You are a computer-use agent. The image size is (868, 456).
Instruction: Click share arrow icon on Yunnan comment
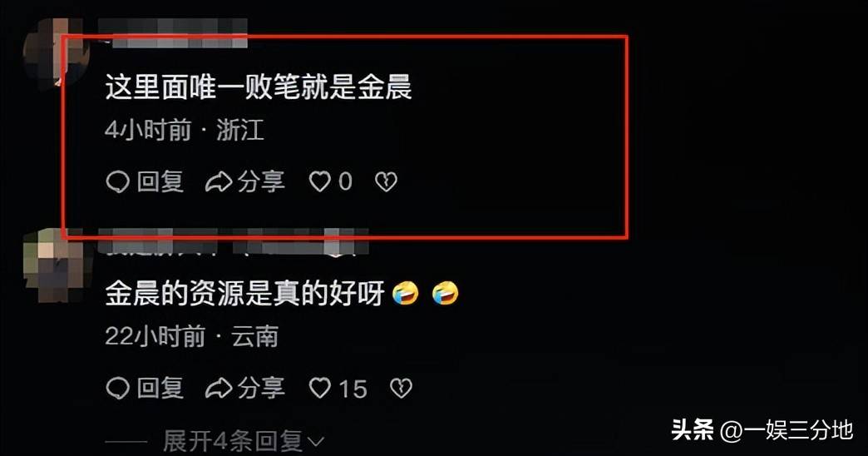(x=219, y=389)
